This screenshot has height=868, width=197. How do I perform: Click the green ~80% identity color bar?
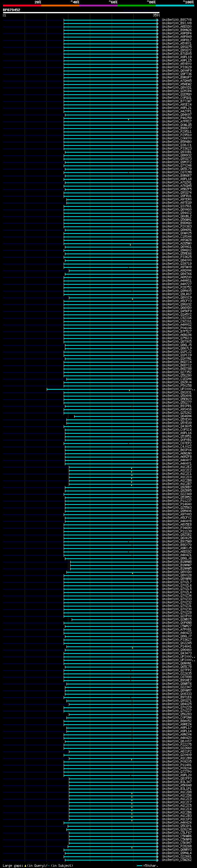point(137,6)
